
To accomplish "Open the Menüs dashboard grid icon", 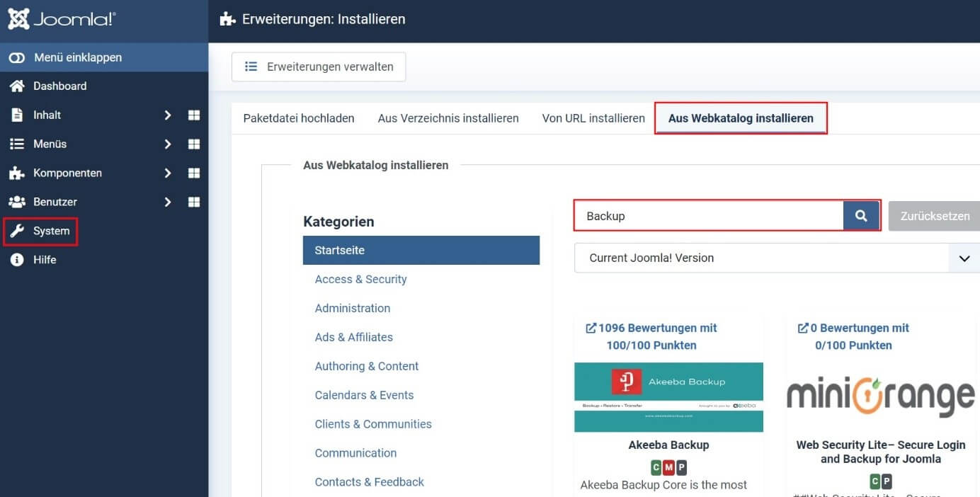I will coord(193,144).
